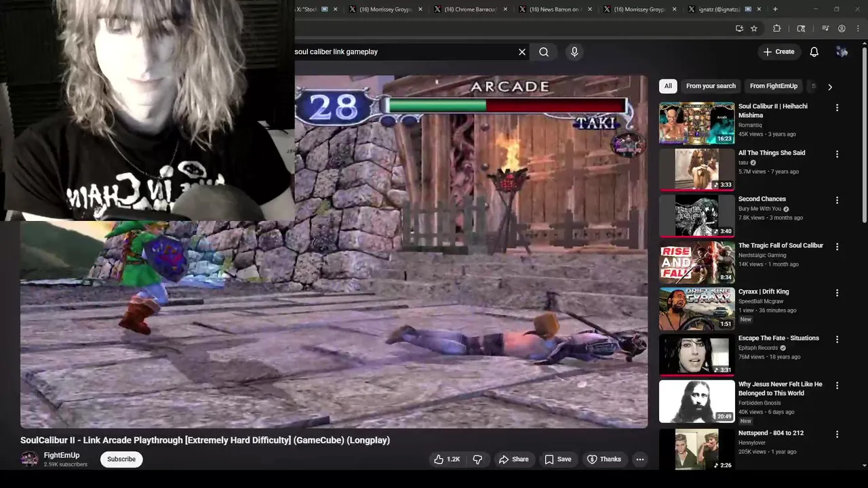Open the All The Things She Said thumbnail
Screen dimensions: 868x488
coord(696,169)
